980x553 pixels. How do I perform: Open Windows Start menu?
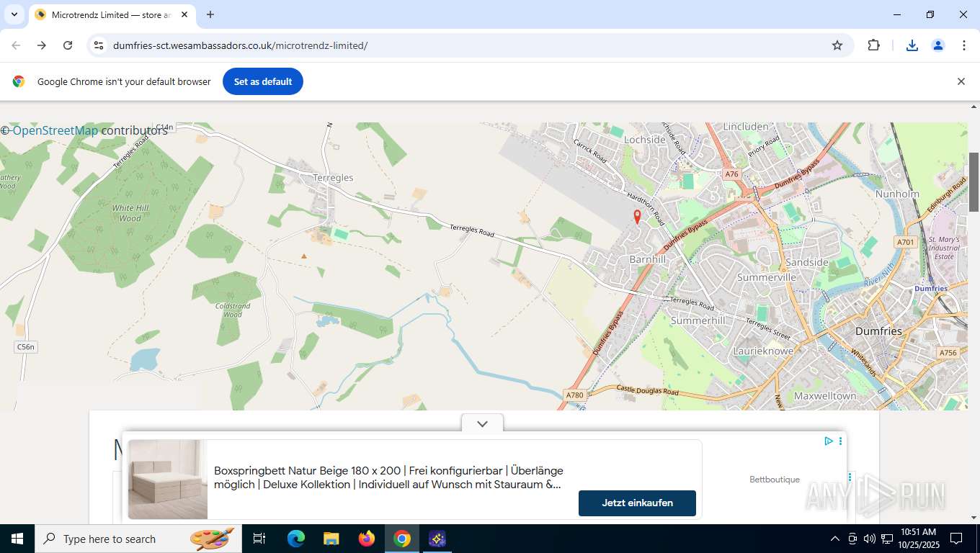click(17, 539)
